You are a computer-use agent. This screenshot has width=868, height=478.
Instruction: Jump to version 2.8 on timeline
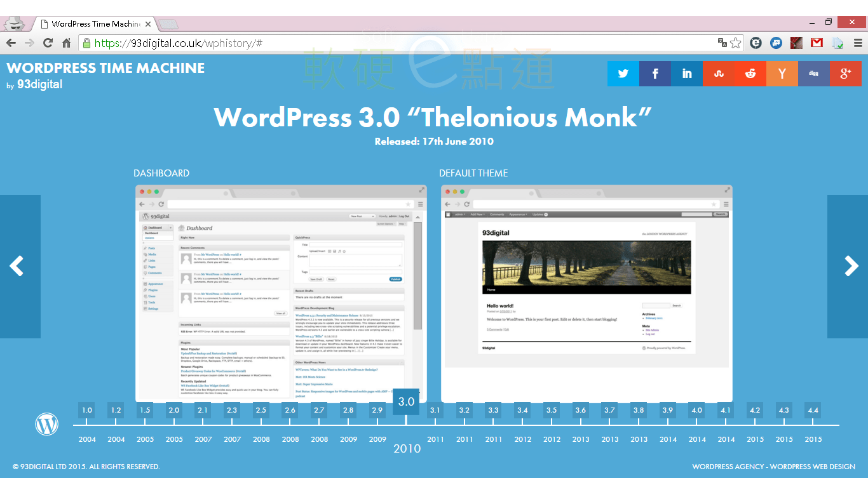348,410
